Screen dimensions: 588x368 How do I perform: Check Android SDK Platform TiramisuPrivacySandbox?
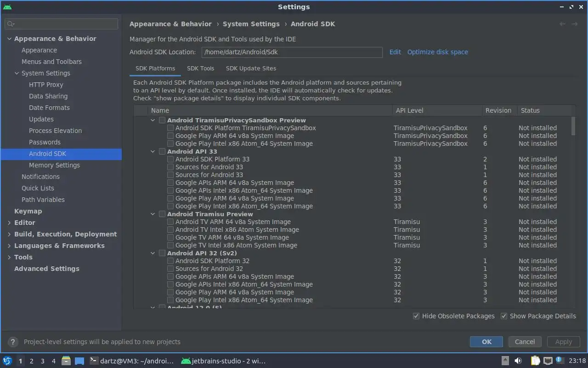[170, 128]
